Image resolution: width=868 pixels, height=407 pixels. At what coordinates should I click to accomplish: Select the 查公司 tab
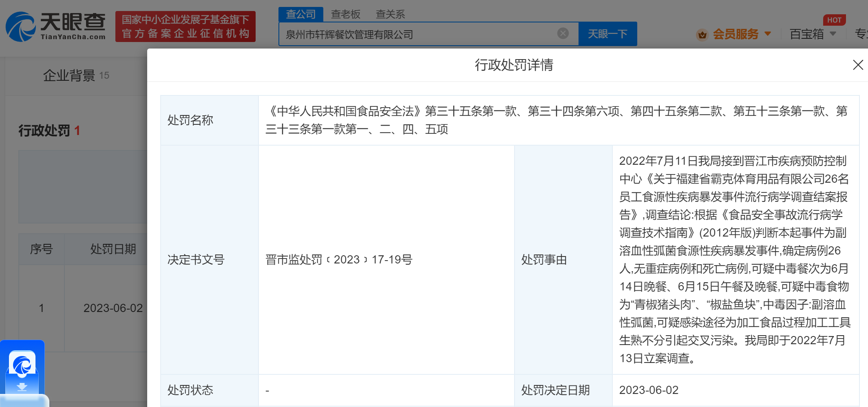coord(300,14)
